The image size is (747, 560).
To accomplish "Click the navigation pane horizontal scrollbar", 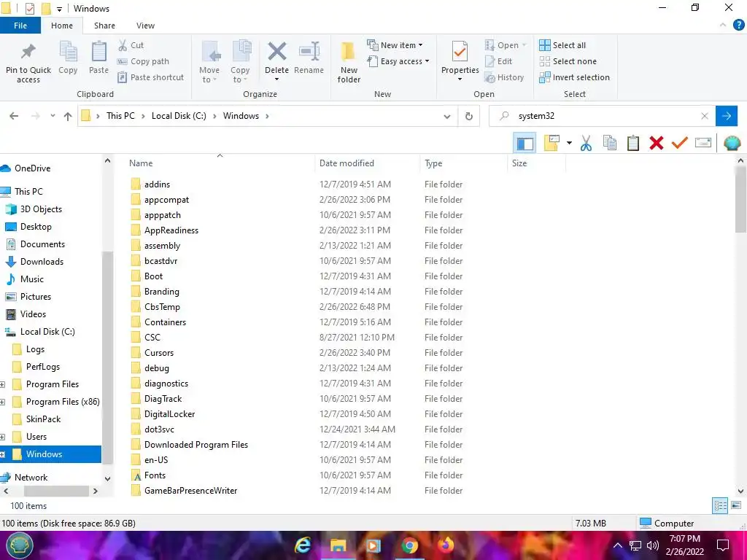I will point(56,491).
